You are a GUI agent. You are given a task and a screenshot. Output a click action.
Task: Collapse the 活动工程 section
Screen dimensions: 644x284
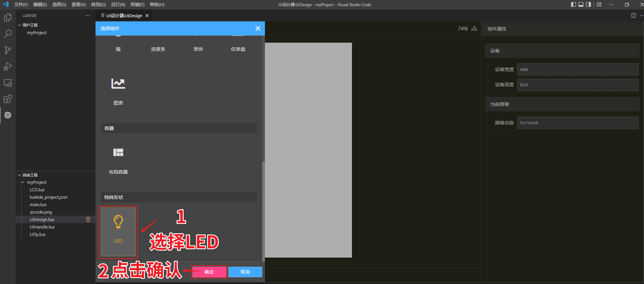19,175
